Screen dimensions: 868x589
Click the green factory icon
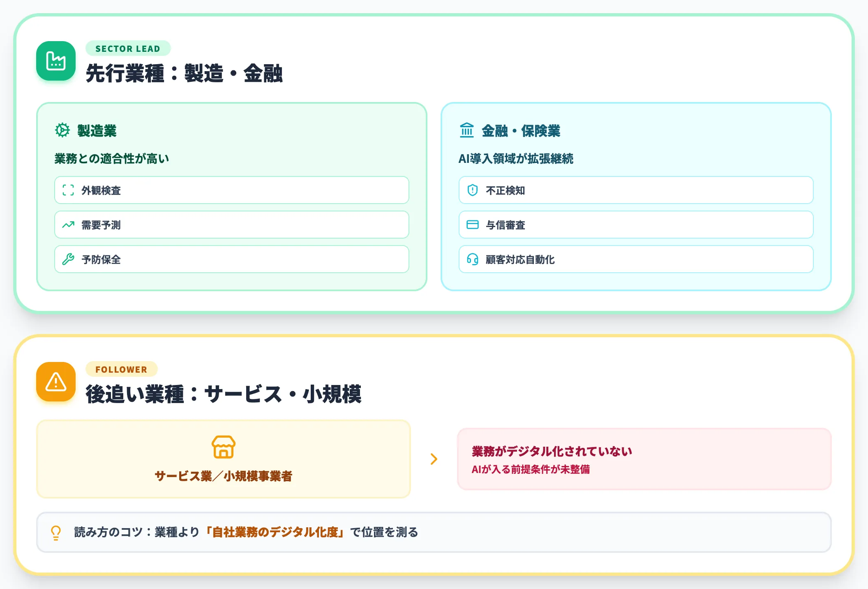(x=56, y=61)
